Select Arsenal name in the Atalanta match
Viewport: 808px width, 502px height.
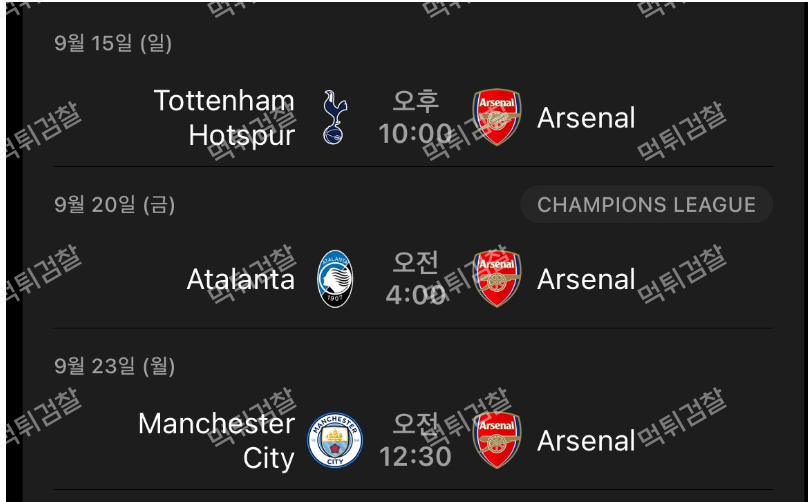tap(586, 279)
